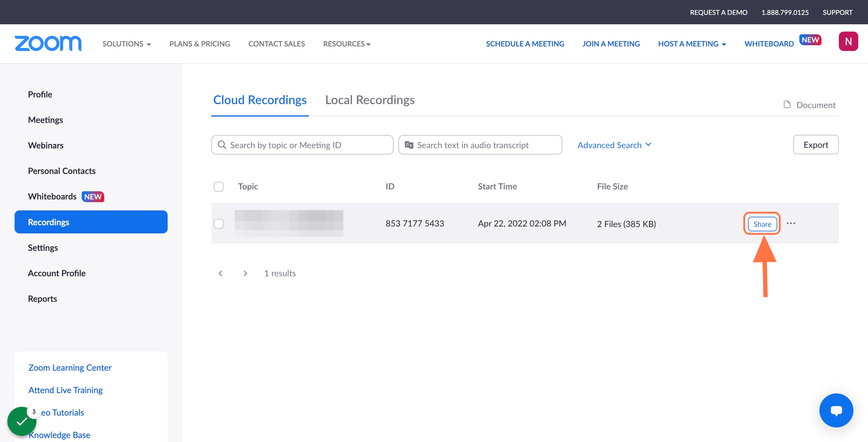868x442 pixels.
Task: Click Schedule a Meeting link
Action: click(x=525, y=44)
